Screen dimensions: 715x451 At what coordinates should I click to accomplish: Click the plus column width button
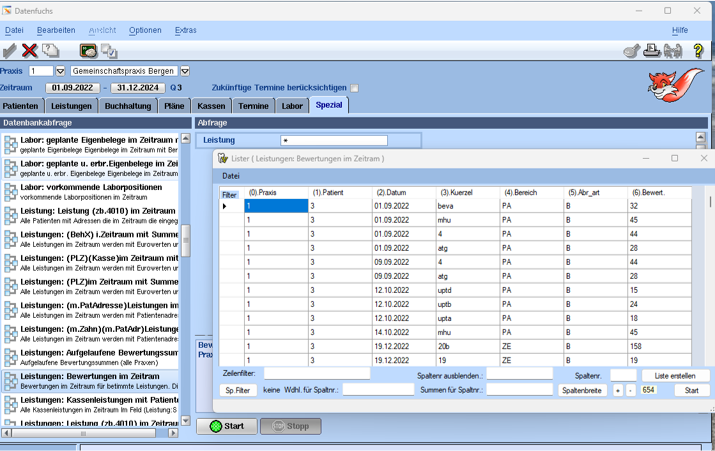[x=617, y=390]
